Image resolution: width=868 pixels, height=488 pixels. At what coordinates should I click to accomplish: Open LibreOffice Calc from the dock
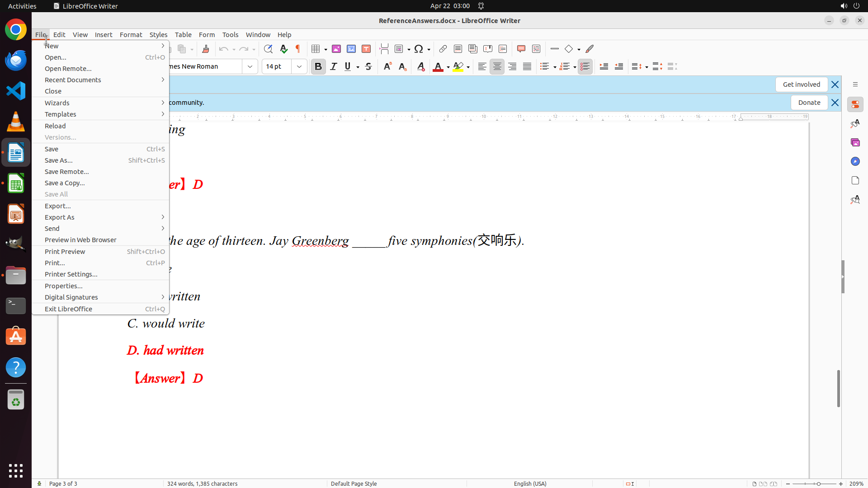tap(16, 183)
